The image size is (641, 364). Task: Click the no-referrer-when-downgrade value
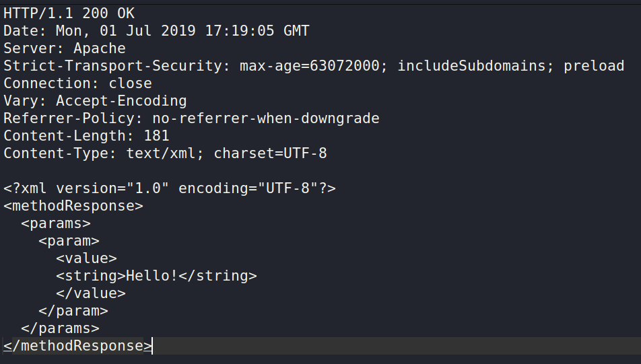tap(266, 118)
